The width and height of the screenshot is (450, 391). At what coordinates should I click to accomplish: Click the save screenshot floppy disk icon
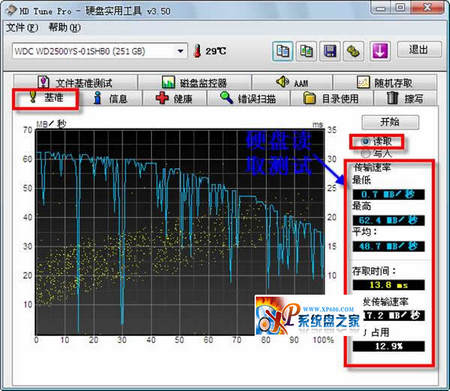coord(330,51)
